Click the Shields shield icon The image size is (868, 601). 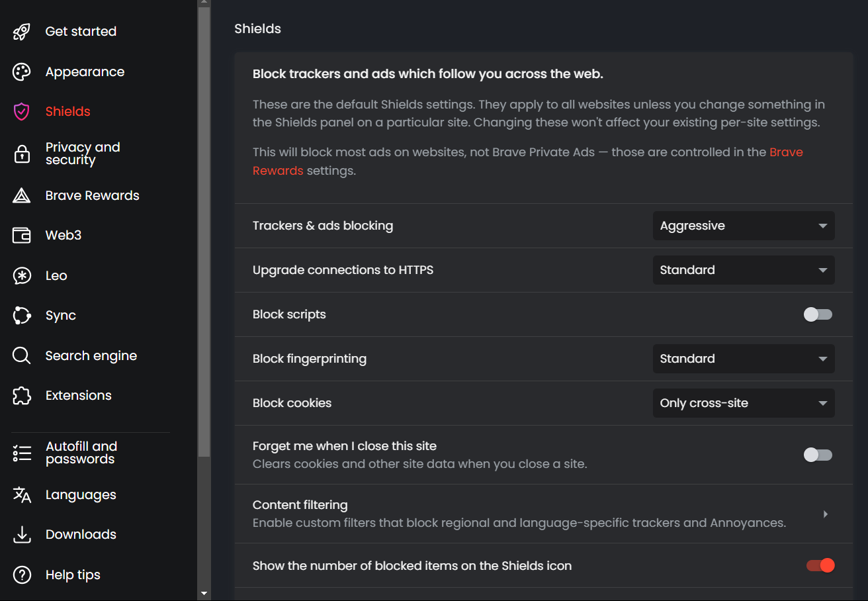pyautogui.click(x=22, y=112)
